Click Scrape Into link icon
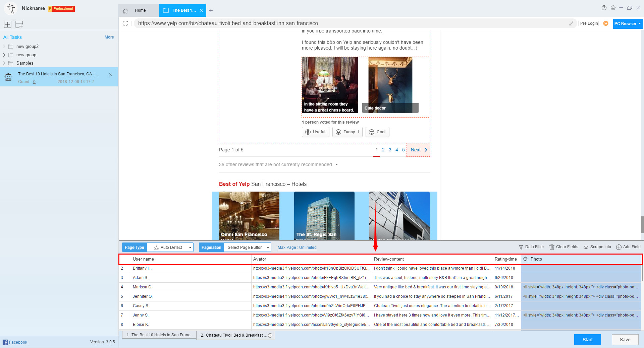 click(x=586, y=247)
